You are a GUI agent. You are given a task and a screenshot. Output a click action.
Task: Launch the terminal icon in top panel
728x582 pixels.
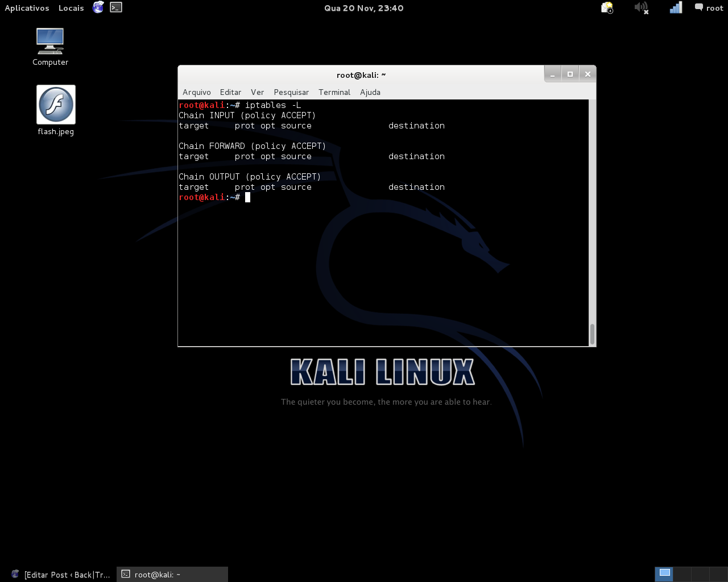click(116, 7)
